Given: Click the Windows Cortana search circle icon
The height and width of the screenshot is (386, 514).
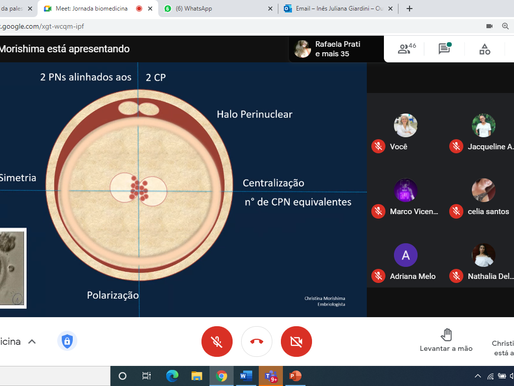Looking at the screenshot, I should point(122,376).
